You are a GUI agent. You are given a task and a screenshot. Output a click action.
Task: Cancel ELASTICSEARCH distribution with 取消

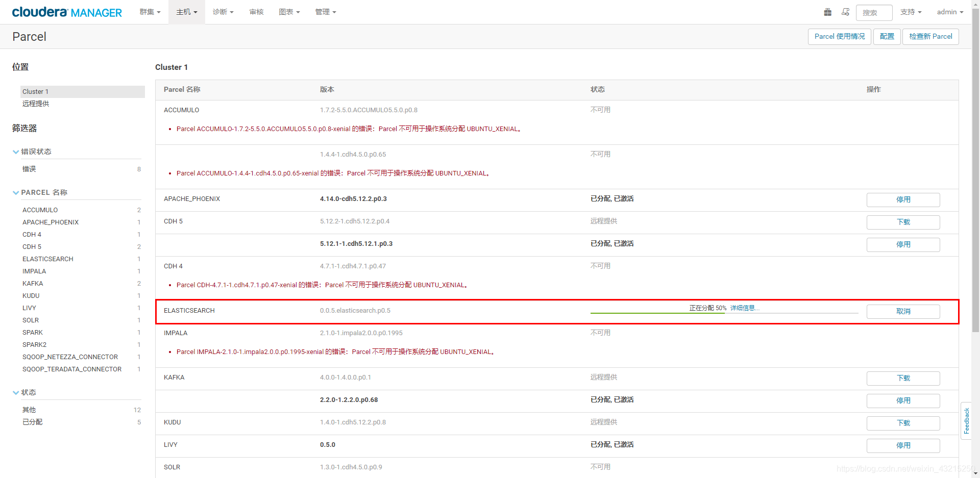903,311
